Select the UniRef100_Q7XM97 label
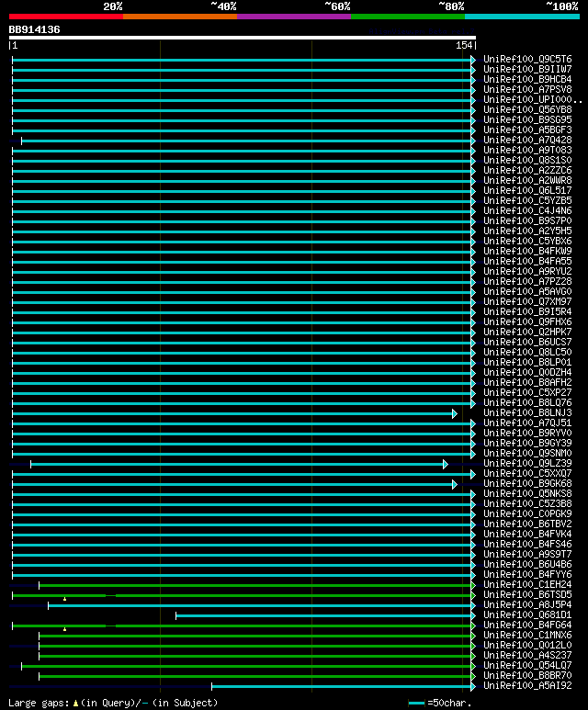588x710 pixels. [527, 301]
